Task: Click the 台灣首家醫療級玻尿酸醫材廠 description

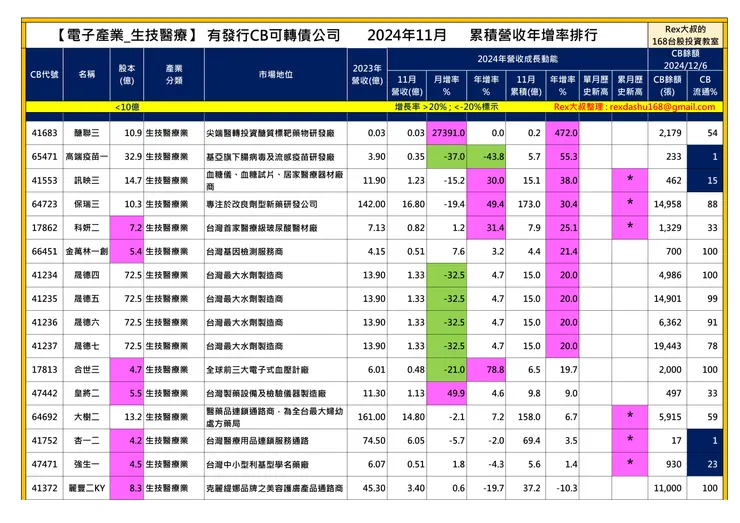Action: pos(261,228)
